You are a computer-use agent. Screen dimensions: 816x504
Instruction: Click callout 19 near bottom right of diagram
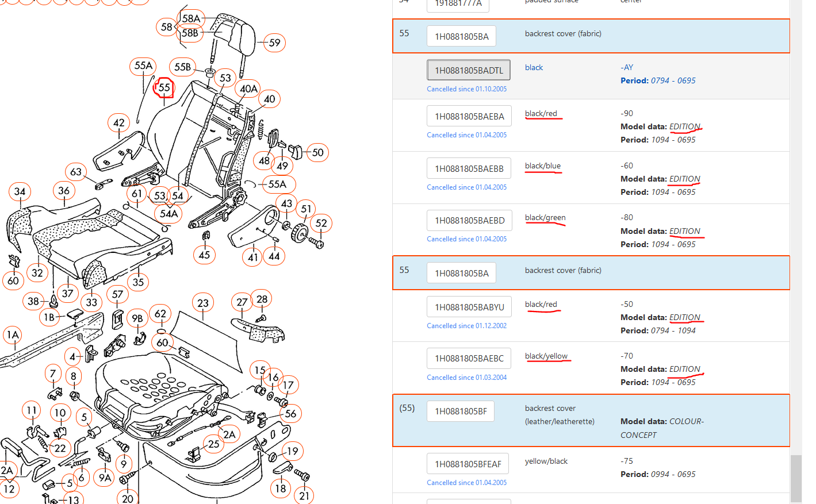pyautogui.click(x=293, y=451)
